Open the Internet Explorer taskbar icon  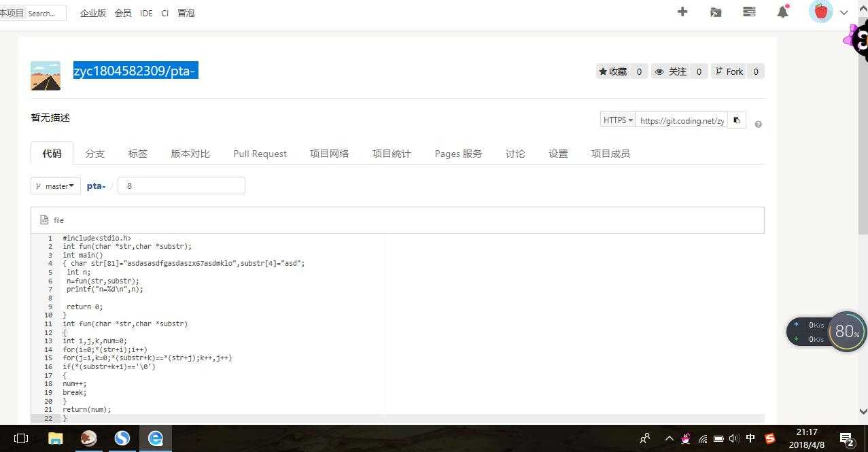[x=156, y=438]
